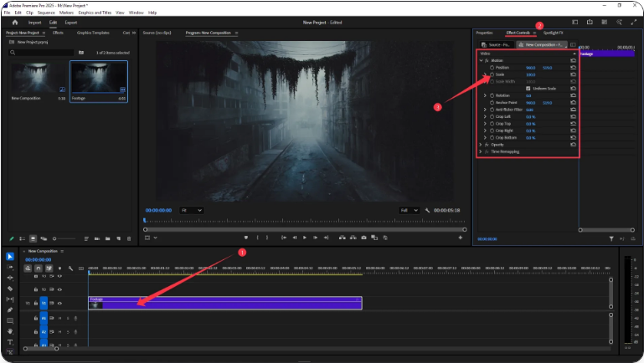Toggle the Scale stopwatch animation
The height and width of the screenshot is (363, 644).
492,74
